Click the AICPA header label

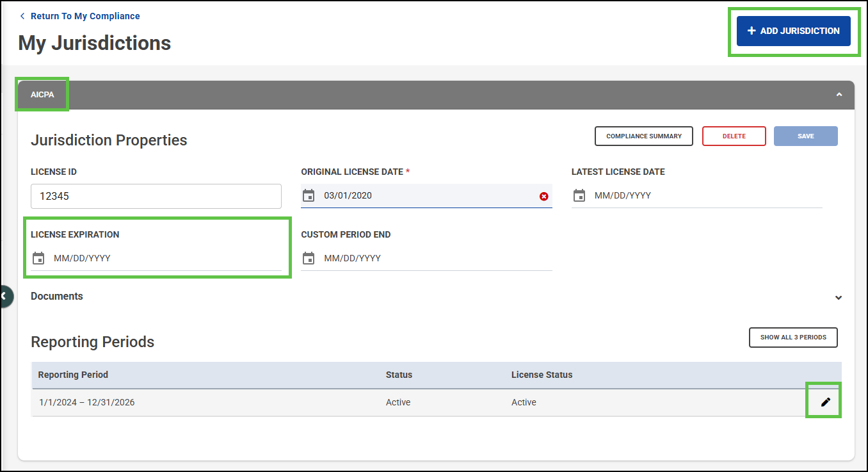[x=42, y=95]
